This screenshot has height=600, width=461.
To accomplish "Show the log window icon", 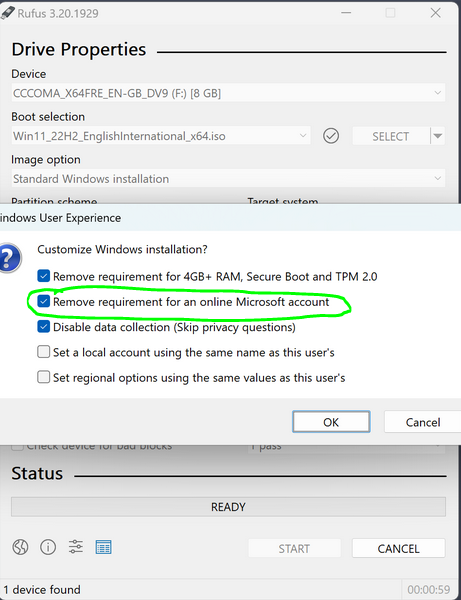I will pos(103,547).
